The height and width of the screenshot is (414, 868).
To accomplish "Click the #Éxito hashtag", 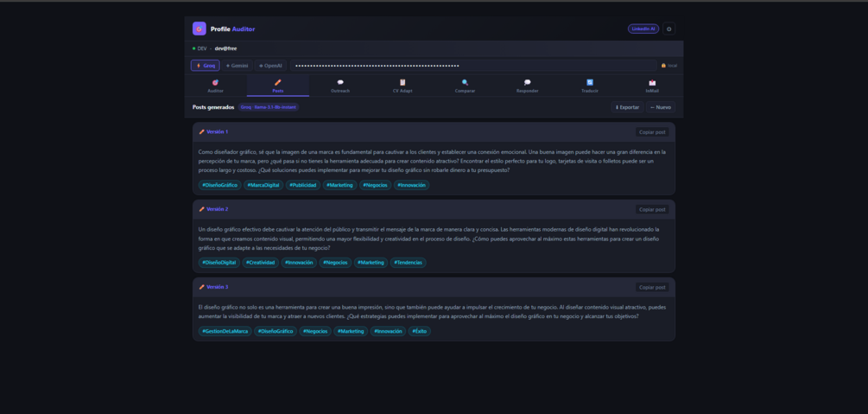I will (420, 331).
